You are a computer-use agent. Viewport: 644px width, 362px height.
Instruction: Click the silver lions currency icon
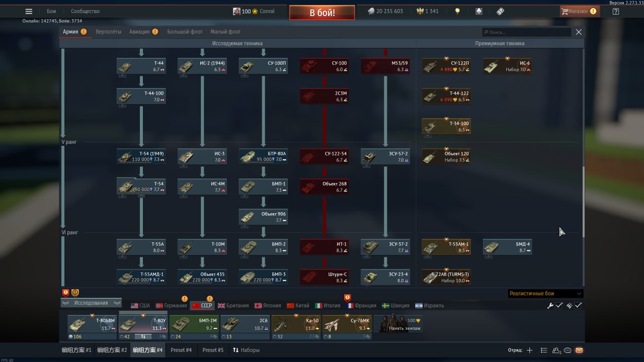tap(371, 11)
